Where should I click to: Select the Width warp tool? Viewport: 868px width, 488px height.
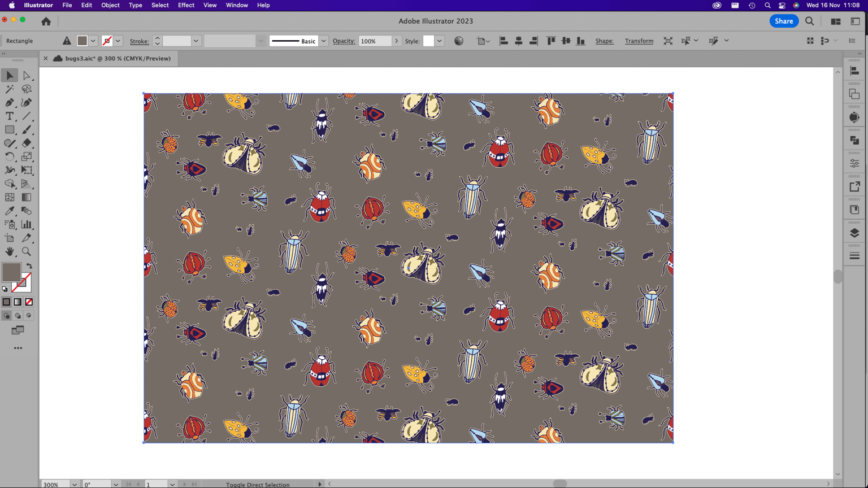10,170
